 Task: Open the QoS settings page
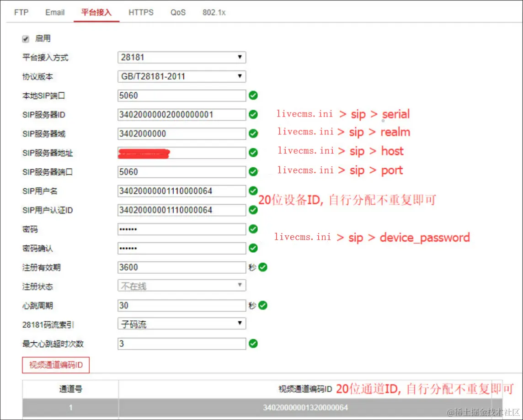click(177, 12)
